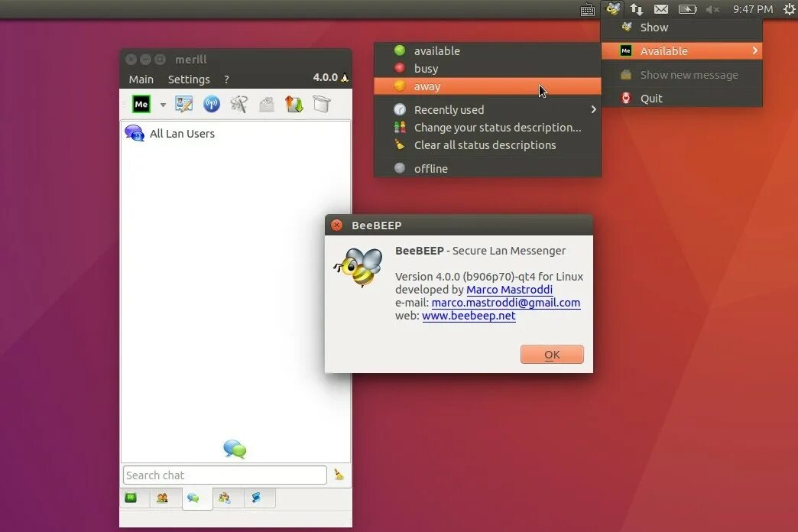Click OK in the BeeBEEP dialog
Image resolution: width=798 pixels, height=532 pixels.
point(552,355)
